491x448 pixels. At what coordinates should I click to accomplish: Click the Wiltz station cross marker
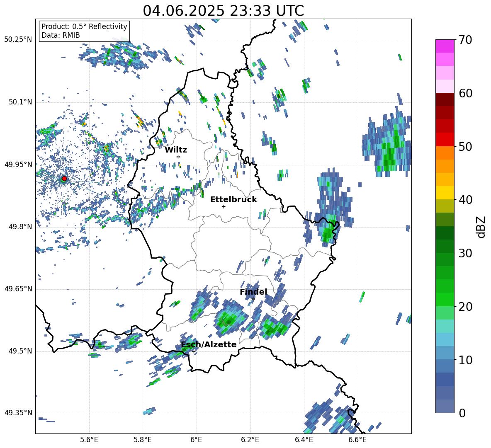point(178,157)
